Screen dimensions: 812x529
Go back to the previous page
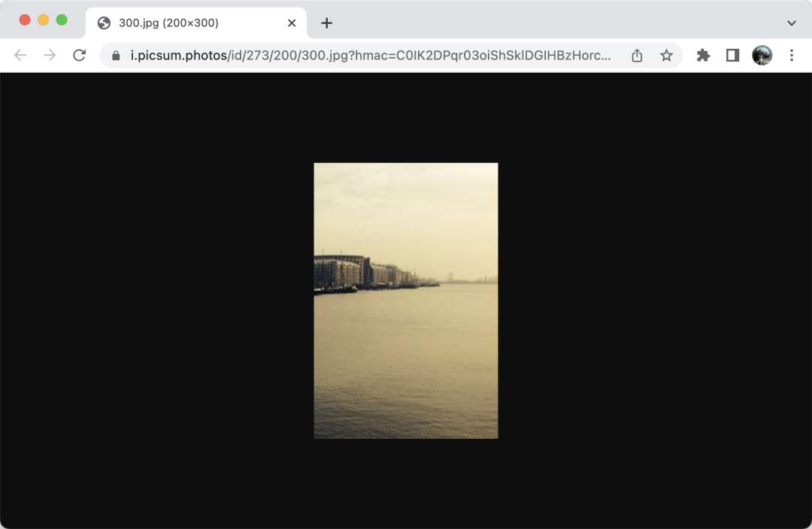20,56
